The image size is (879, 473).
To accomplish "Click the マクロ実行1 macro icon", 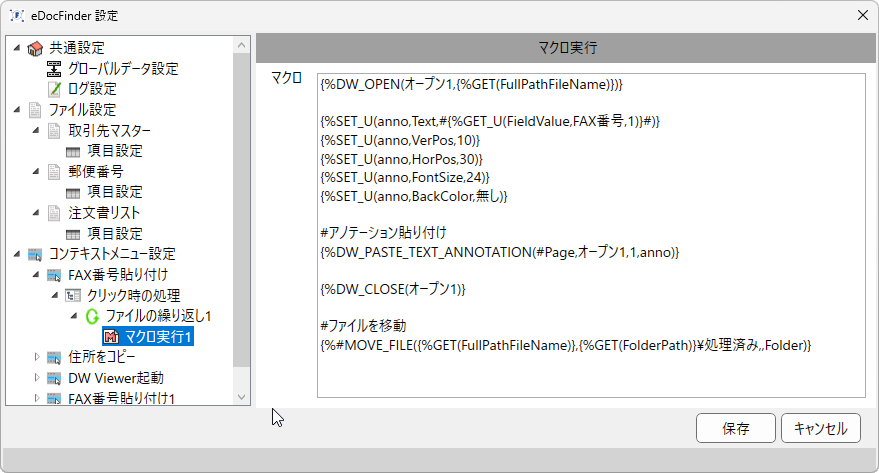I will [x=111, y=337].
